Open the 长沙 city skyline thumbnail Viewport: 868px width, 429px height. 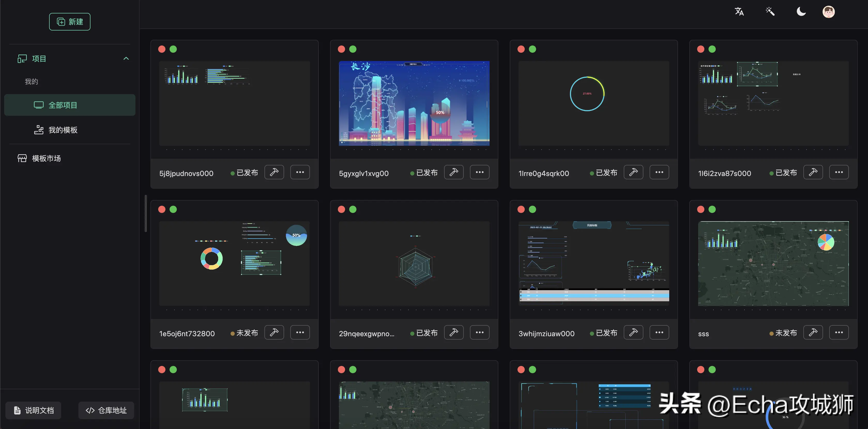(x=414, y=103)
